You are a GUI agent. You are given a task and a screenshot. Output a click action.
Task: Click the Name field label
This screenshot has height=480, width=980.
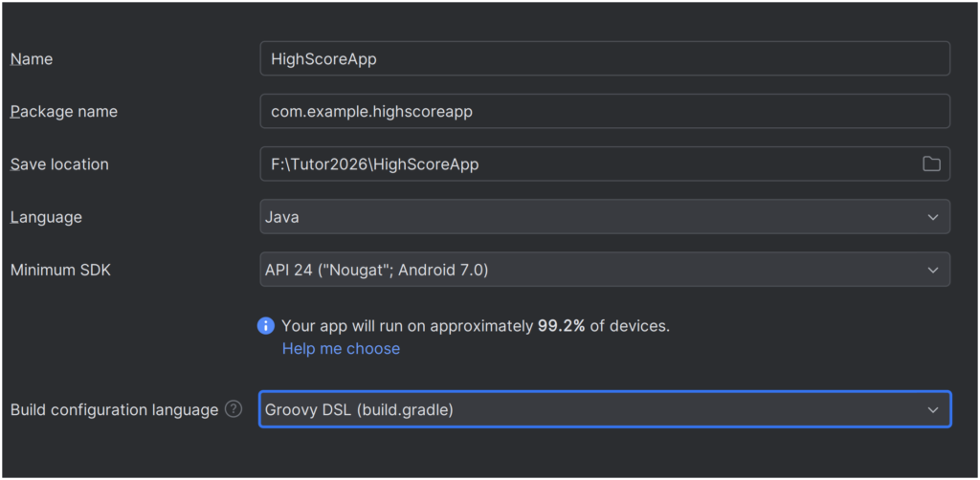point(32,59)
